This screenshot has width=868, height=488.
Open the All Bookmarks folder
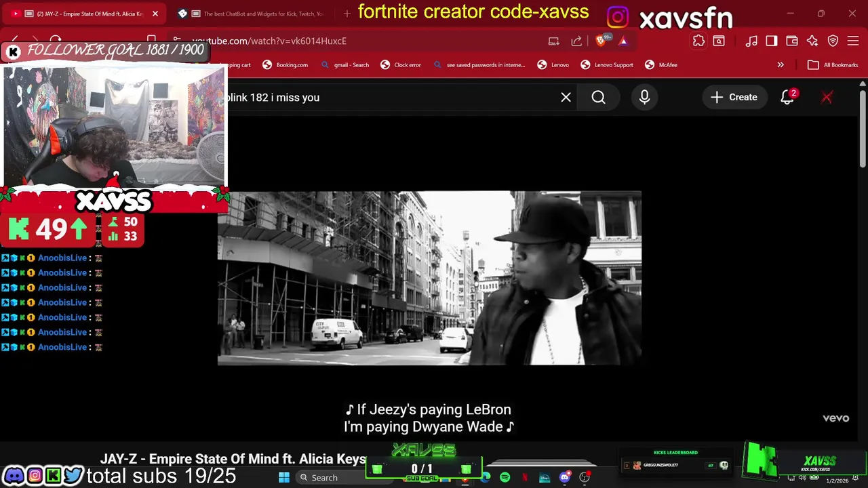click(x=833, y=65)
